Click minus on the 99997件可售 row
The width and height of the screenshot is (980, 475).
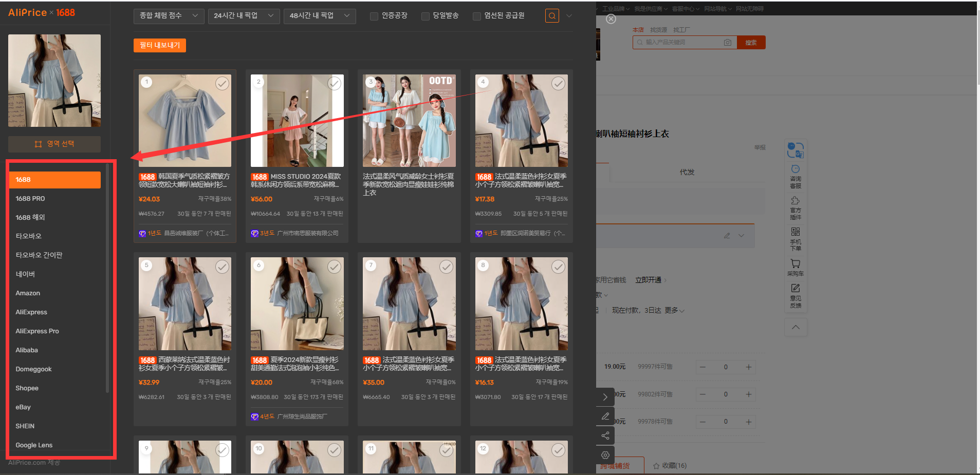(x=702, y=367)
